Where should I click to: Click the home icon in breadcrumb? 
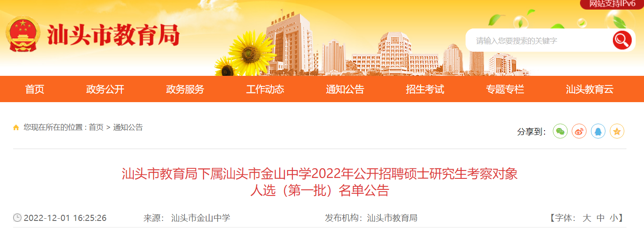click(16, 128)
